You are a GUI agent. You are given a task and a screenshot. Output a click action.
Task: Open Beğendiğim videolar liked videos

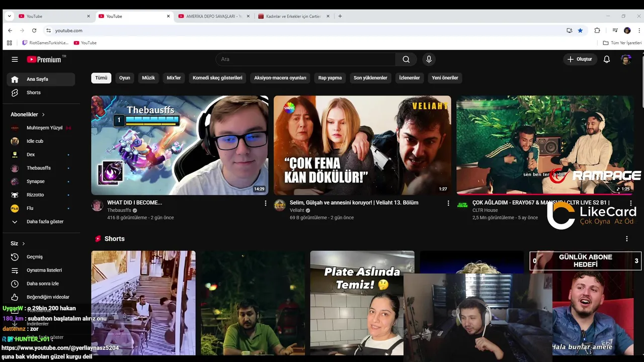coord(41,297)
